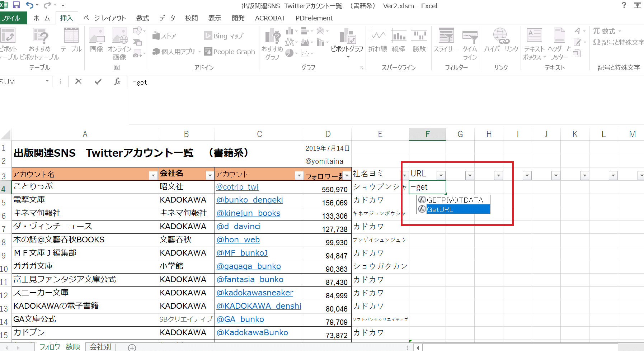Image resolution: width=644 pixels, height=351 pixels.
Task: Switch to the ページ レイアウト tab
Action: (x=105, y=18)
